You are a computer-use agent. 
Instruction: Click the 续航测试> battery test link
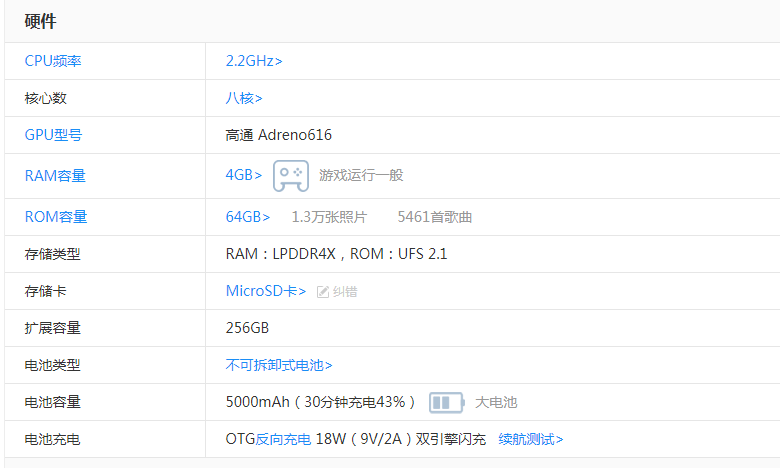click(530, 439)
